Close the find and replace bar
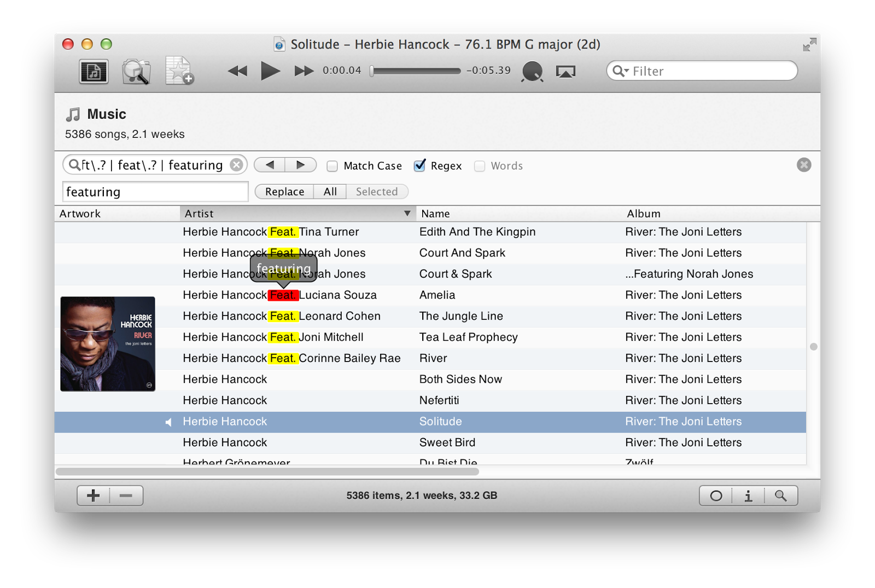Screen dimensions: 875x588 (x=804, y=165)
